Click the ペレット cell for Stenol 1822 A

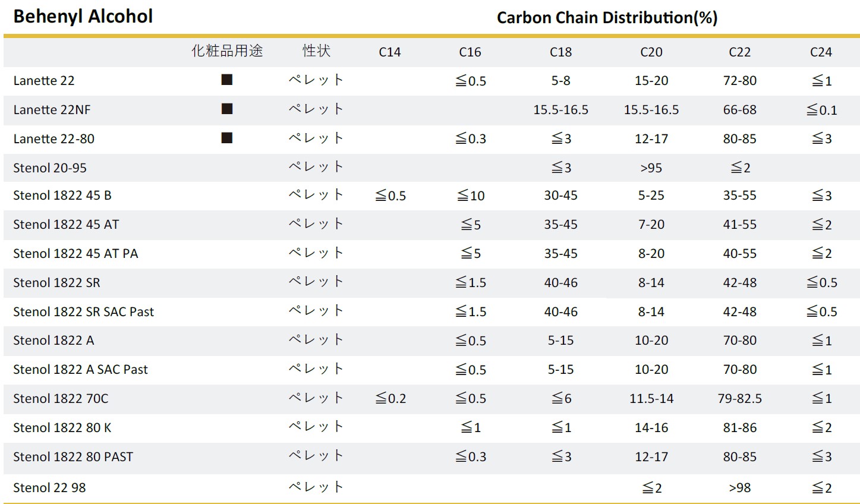tap(316, 340)
